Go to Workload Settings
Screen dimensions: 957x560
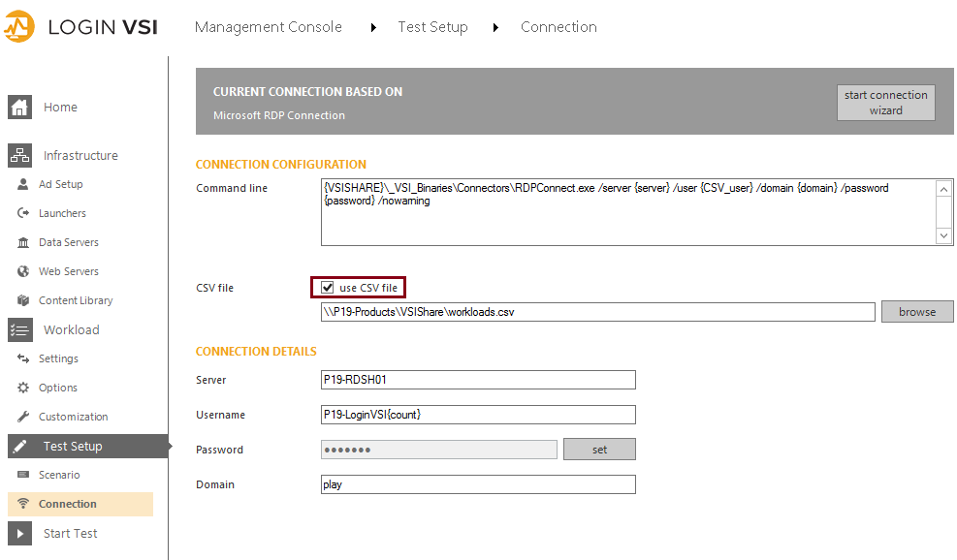pyautogui.click(x=58, y=358)
